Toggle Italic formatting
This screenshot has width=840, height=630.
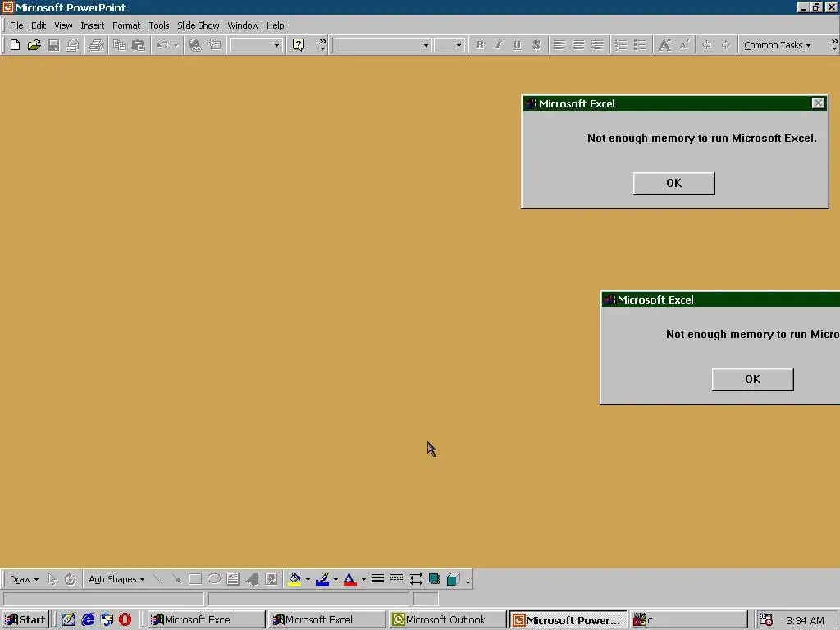pos(498,45)
